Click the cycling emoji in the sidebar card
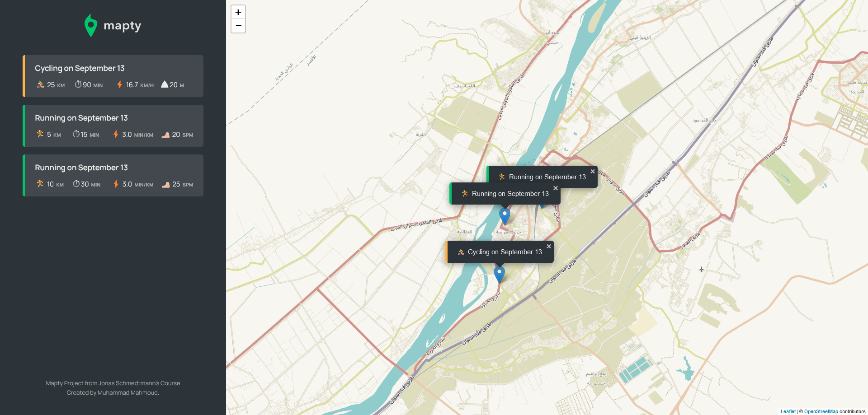868x415 pixels. (40, 84)
